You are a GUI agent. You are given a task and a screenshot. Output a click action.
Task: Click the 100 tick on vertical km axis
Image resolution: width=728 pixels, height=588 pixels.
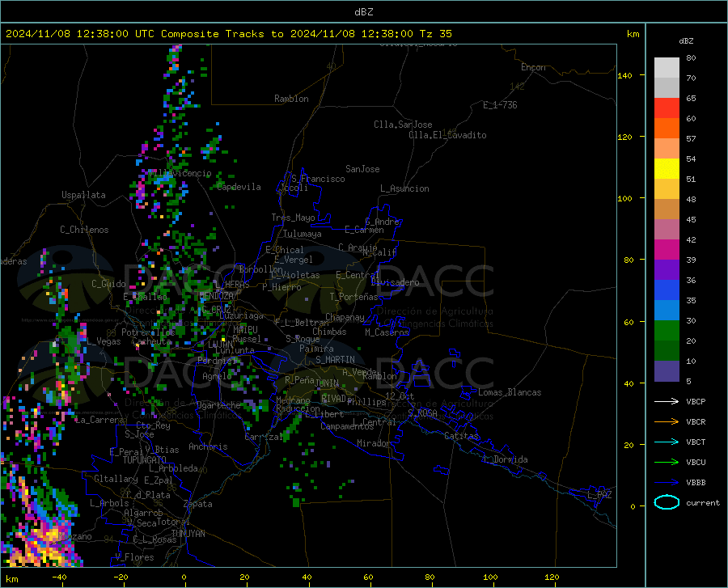(624, 199)
